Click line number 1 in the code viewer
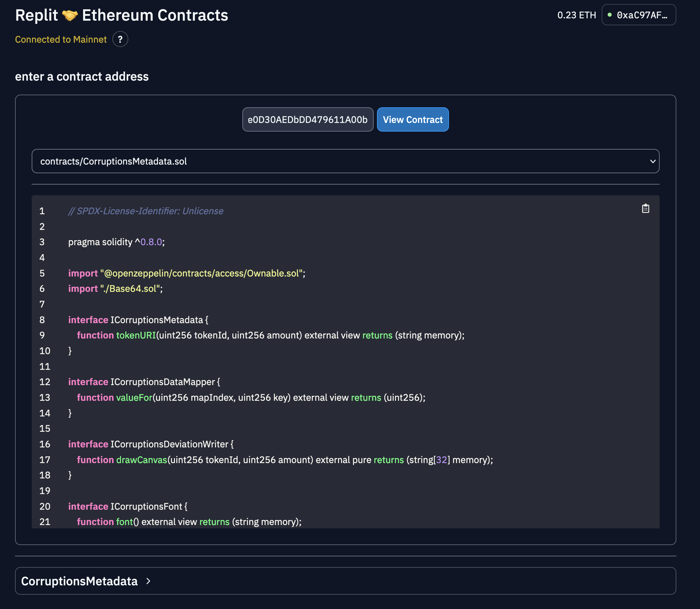 [42, 211]
